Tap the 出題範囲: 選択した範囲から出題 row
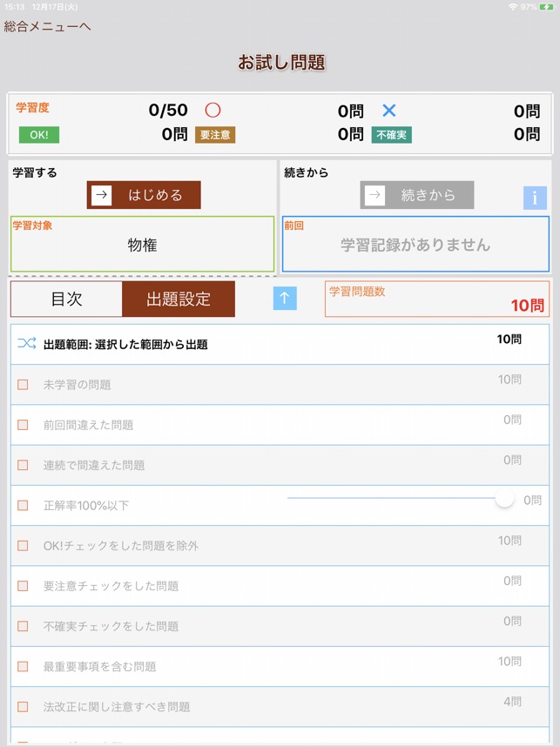Image resolution: width=560 pixels, height=747 pixels. [280, 345]
